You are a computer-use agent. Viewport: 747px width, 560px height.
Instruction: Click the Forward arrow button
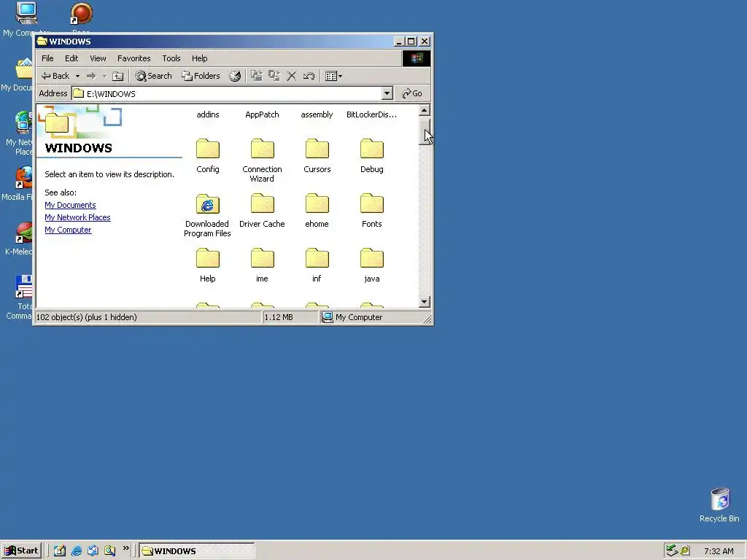(x=91, y=76)
